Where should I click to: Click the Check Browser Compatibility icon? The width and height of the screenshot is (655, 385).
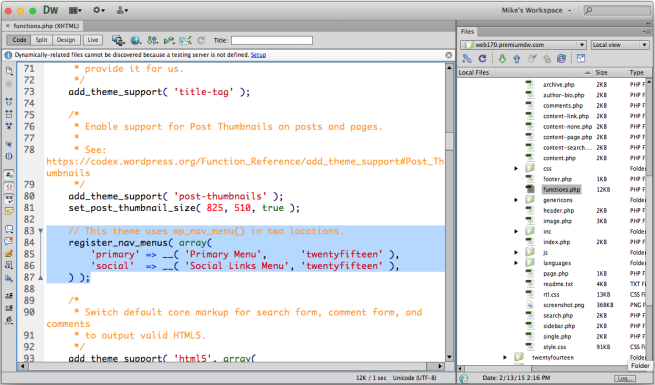tap(185, 40)
